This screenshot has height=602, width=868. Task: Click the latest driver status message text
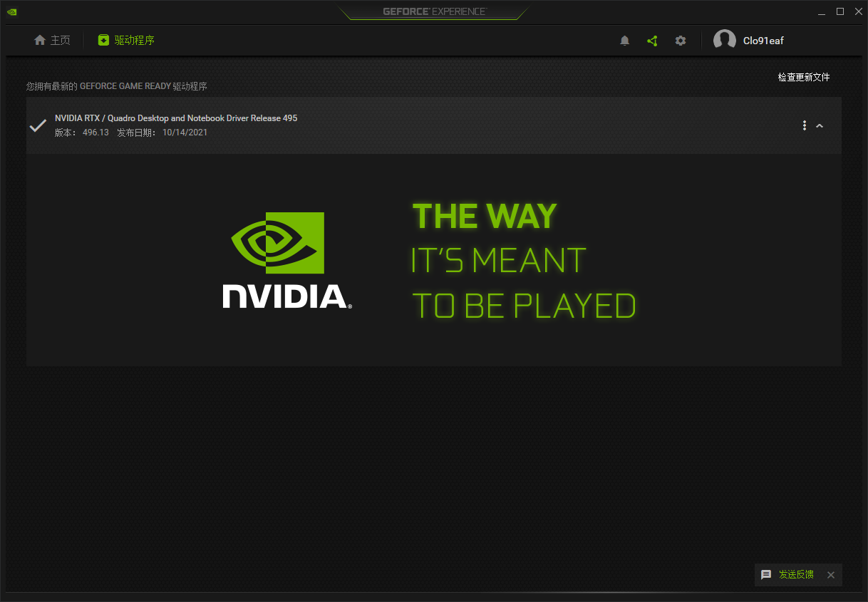pyautogui.click(x=117, y=86)
